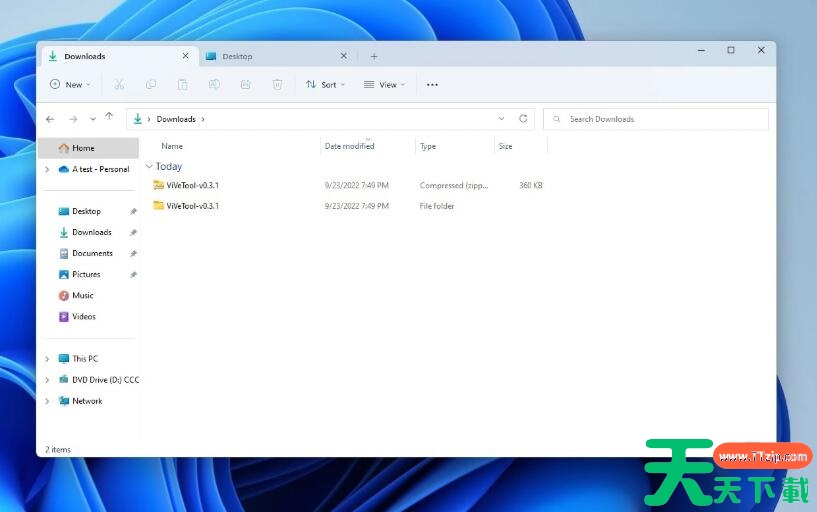Close the Downloads tab
This screenshot has width=817, height=512.
click(x=185, y=56)
